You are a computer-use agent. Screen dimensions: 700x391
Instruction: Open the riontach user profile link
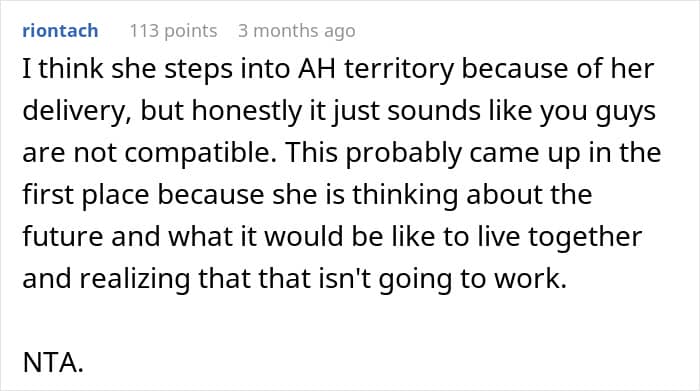tap(60, 31)
